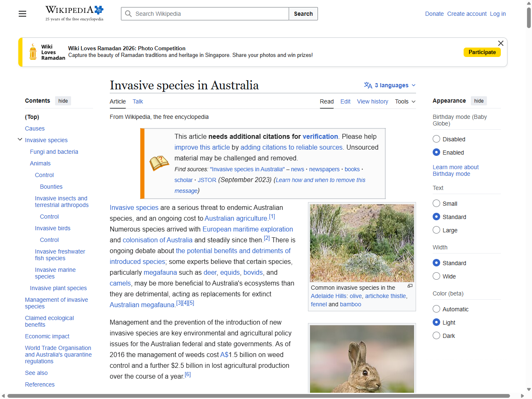
Task: Enlarge the Adelaide Hills invasive species image
Action: point(409,286)
